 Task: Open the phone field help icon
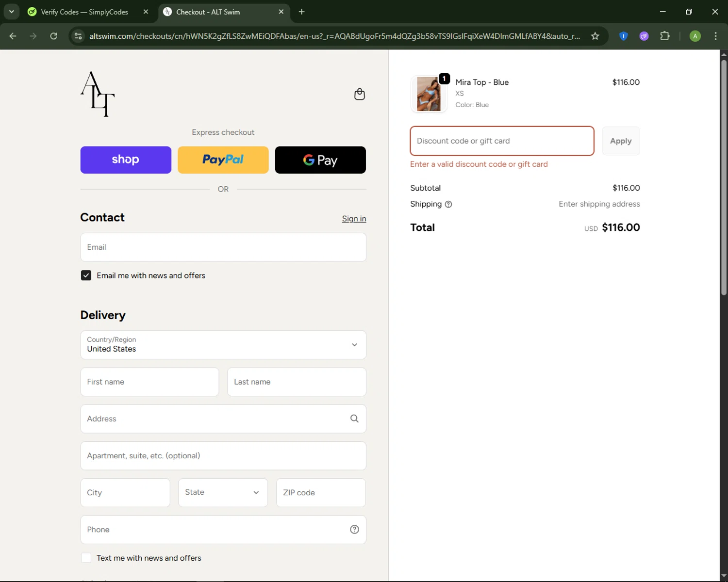(x=354, y=530)
